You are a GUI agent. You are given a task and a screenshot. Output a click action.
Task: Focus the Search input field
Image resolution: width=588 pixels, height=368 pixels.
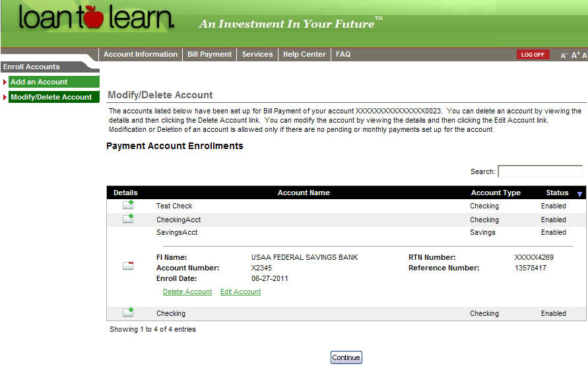point(540,171)
